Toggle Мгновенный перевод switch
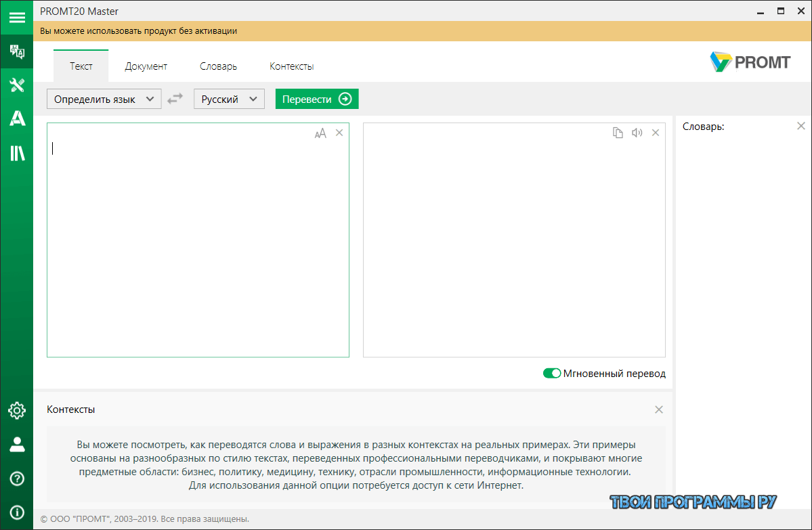This screenshot has height=530, width=812. point(552,373)
